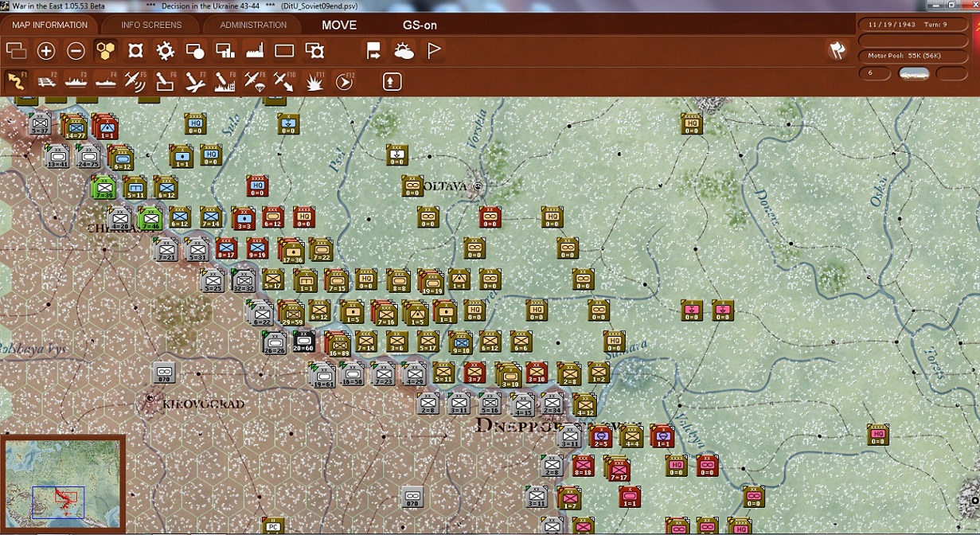The height and width of the screenshot is (535, 980).
Task: Click the field showing 6
Action: tap(874, 72)
